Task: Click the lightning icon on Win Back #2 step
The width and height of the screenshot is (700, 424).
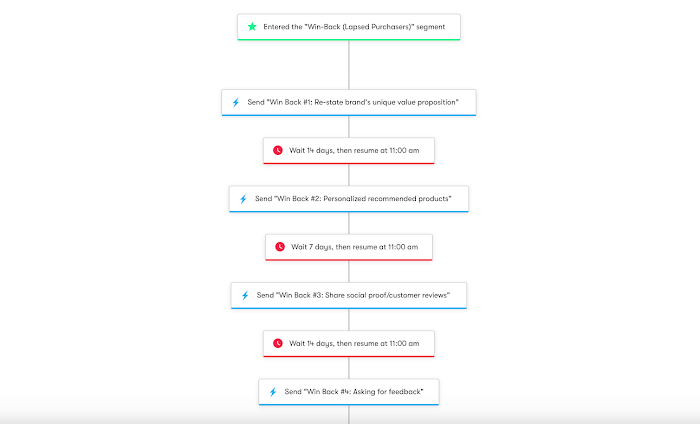Action: tap(243, 199)
